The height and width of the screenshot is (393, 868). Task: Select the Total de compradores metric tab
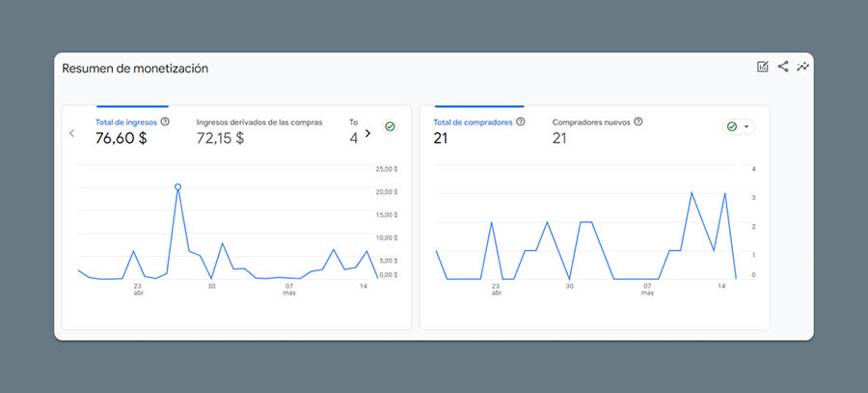tap(473, 123)
